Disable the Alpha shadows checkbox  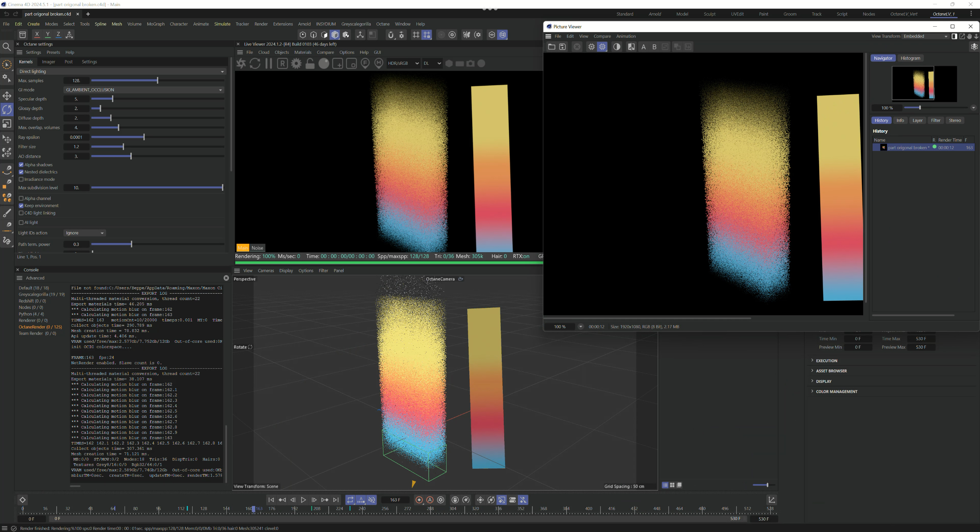[x=21, y=165]
